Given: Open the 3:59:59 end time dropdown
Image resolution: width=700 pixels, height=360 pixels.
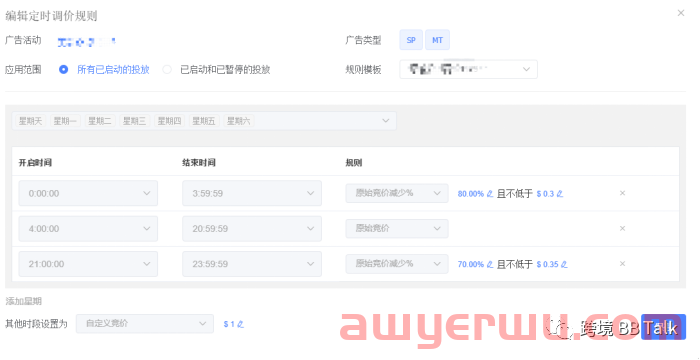Looking at the screenshot, I should (252, 193).
